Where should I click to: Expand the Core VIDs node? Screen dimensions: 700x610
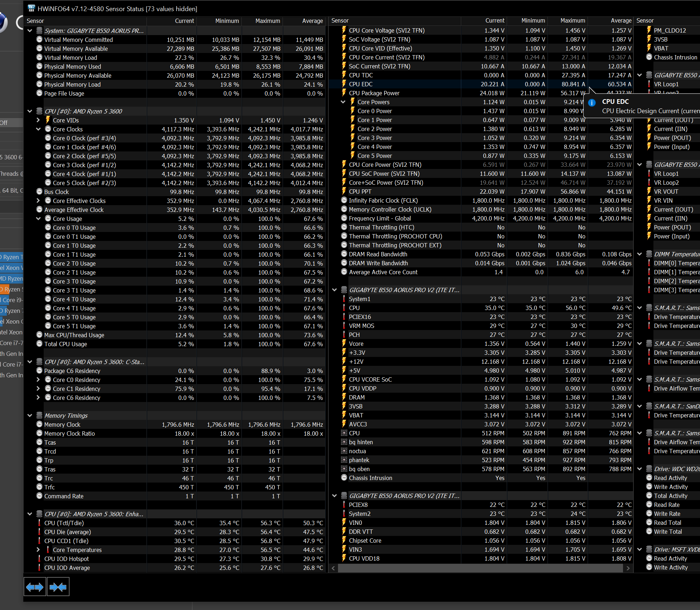coord(38,120)
